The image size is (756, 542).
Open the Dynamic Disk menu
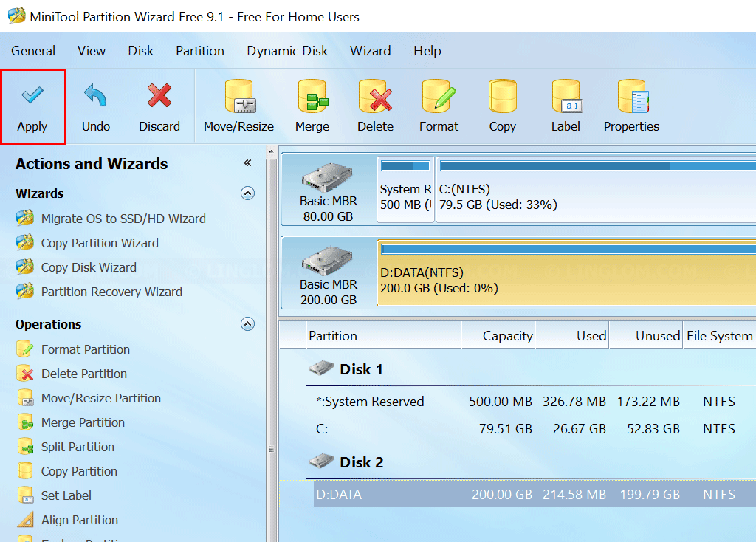click(287, 51)
